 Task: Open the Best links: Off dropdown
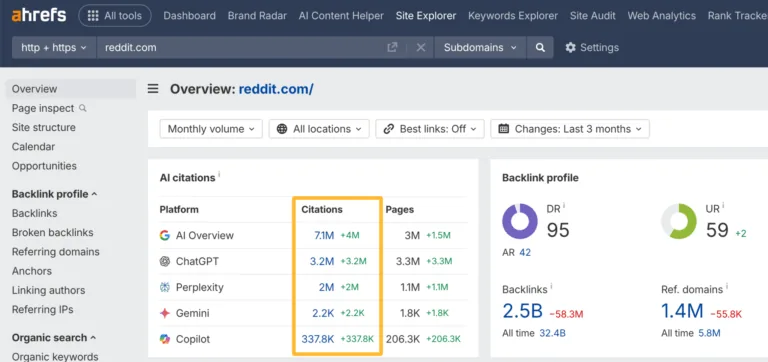[x=430, y=129]
